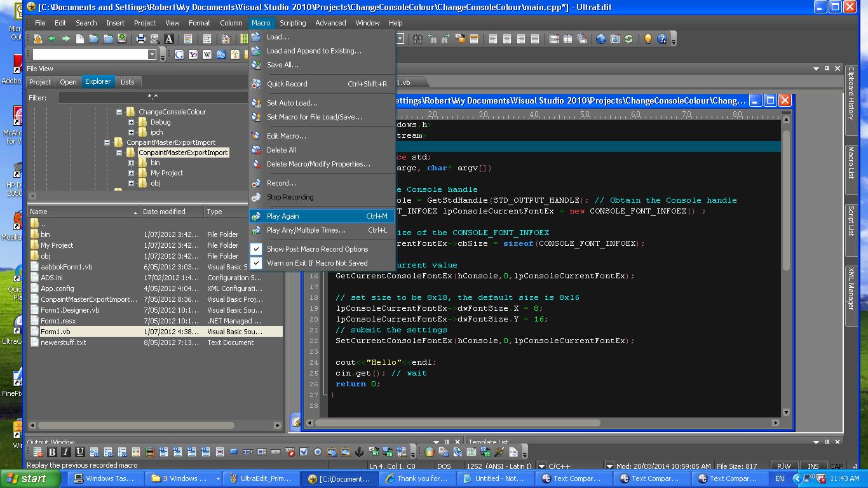This screenshot has height=488, width=868.
Task: Click the new blank file icon
Action: (x=80, y=39)
